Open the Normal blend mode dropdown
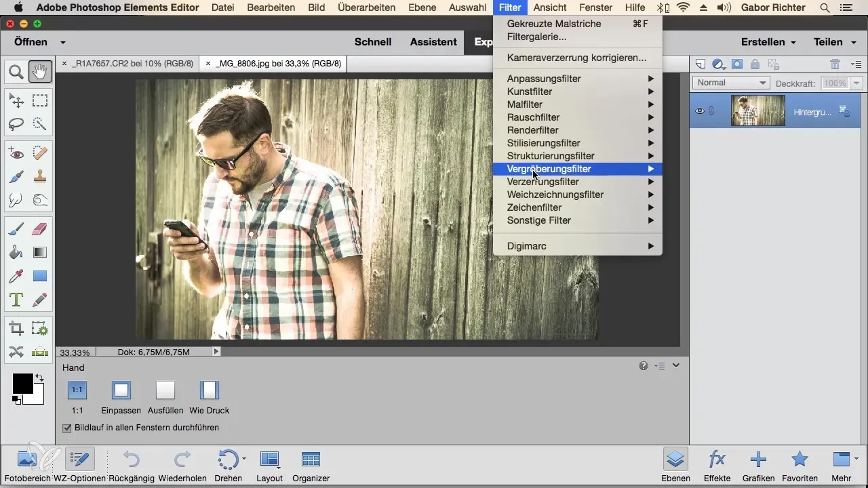 click(x=730, y=83)
